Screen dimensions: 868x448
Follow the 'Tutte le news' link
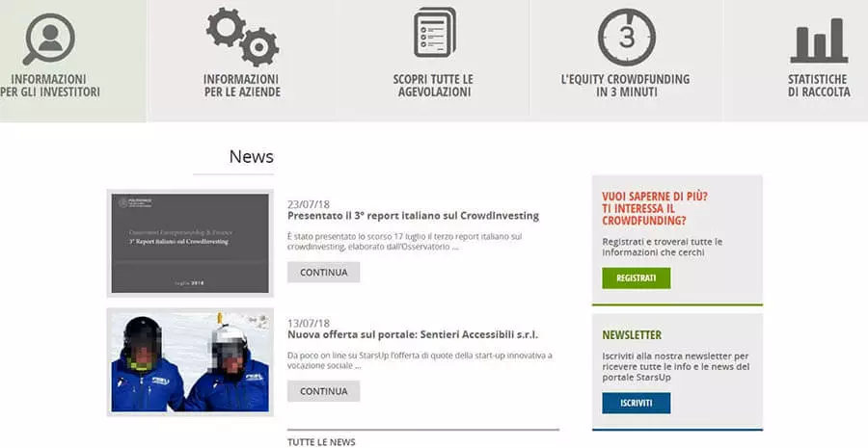(x=321, y=441)
